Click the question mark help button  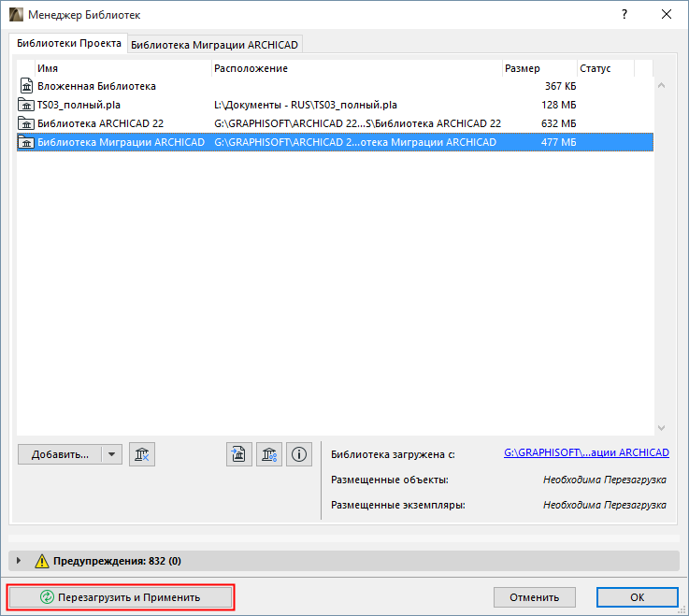(624, 15)
